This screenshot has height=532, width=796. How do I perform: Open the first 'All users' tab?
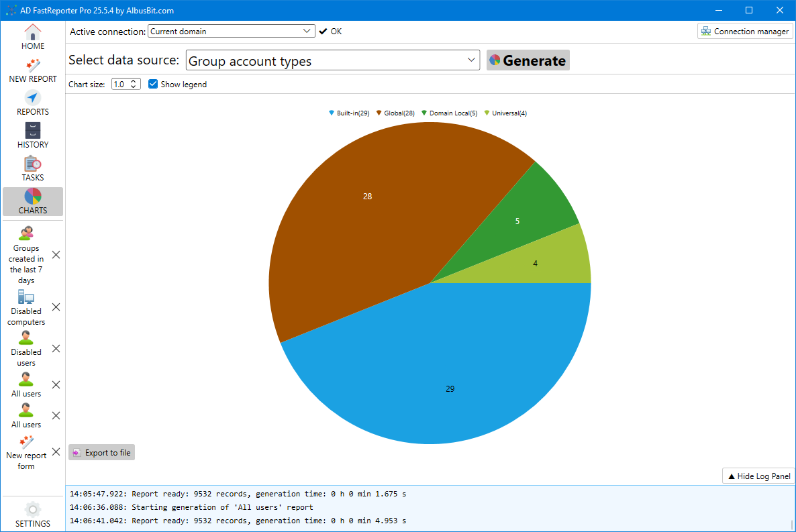pyautogui.click(x=26, y=385)
